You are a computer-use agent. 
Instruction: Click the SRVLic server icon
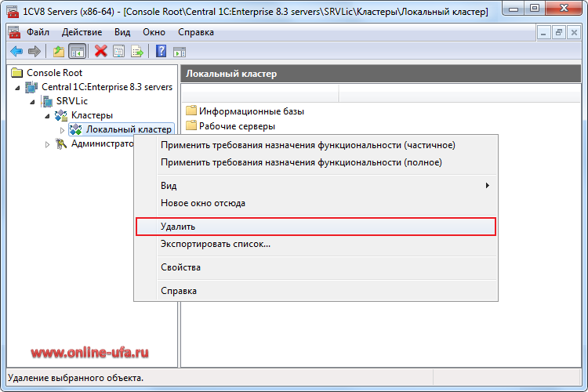46,101
